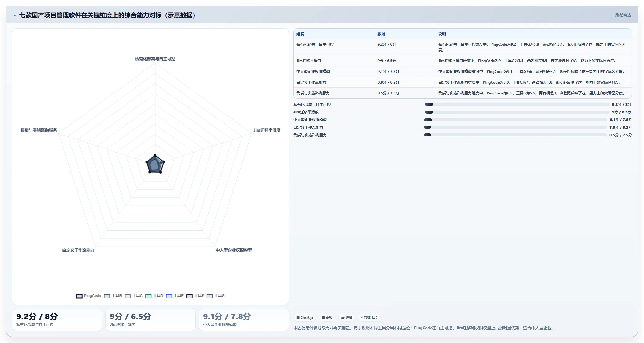Click radar axis label Jira迁移平滑度

[267, 130]
